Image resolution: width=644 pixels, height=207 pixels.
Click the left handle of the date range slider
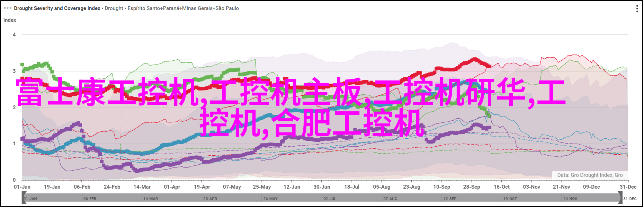(24, 198)
